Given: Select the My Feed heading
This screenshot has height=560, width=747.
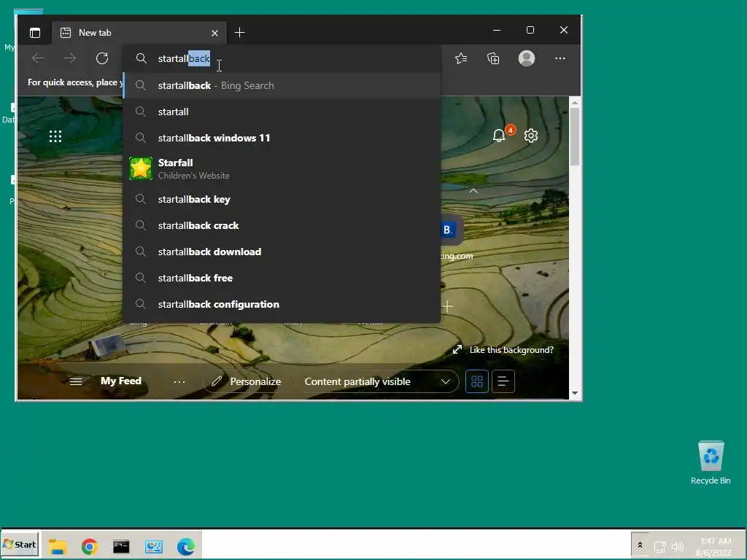Looking at the screenshot, I should pyautogui.click(x=121, y=381).
